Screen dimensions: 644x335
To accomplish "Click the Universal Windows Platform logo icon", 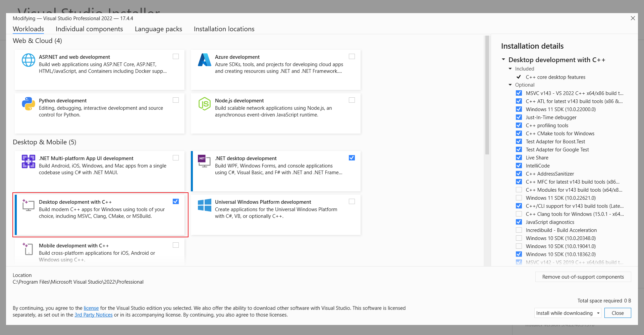I will pyautogui.click(x=204, y=205).
